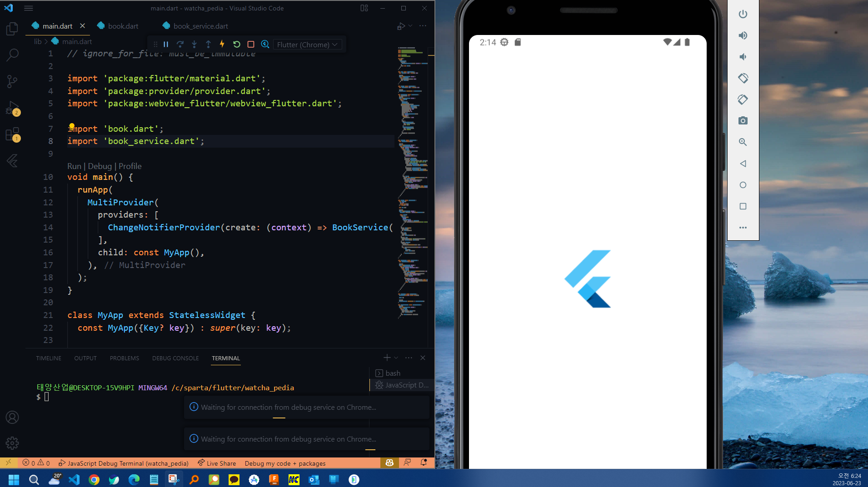Viewport: 868px width, 487px height.
Task: Close the bottom panel
Action: pos(423,358)
